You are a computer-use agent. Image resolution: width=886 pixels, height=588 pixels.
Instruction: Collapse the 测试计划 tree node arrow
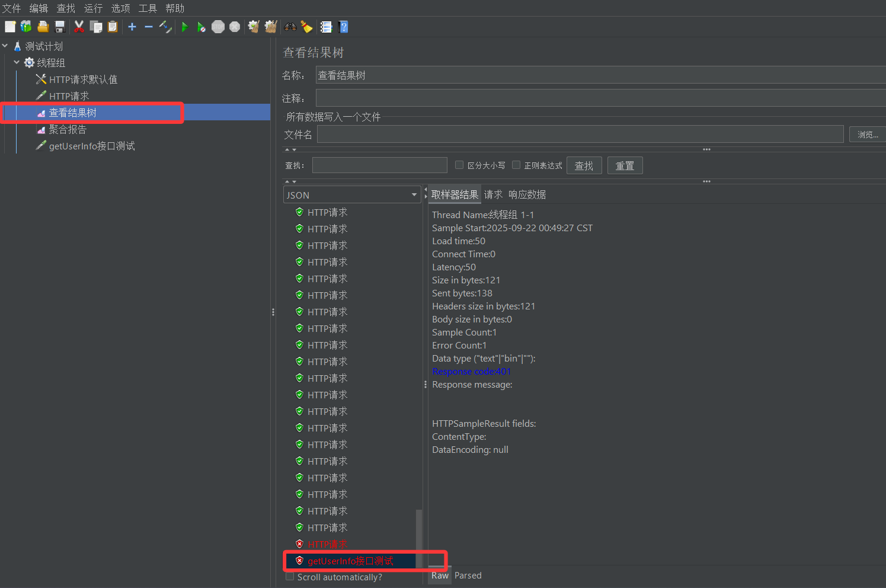click(5, 46)
